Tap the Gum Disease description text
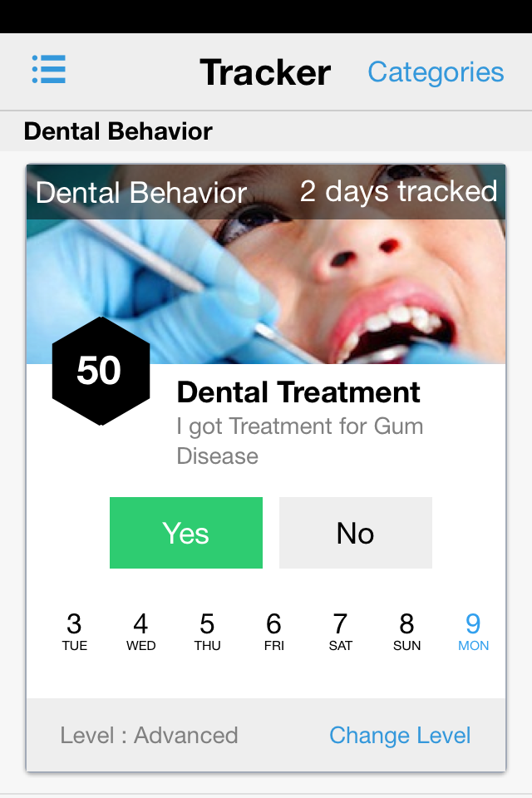The image size is (532, 798). 300,441
